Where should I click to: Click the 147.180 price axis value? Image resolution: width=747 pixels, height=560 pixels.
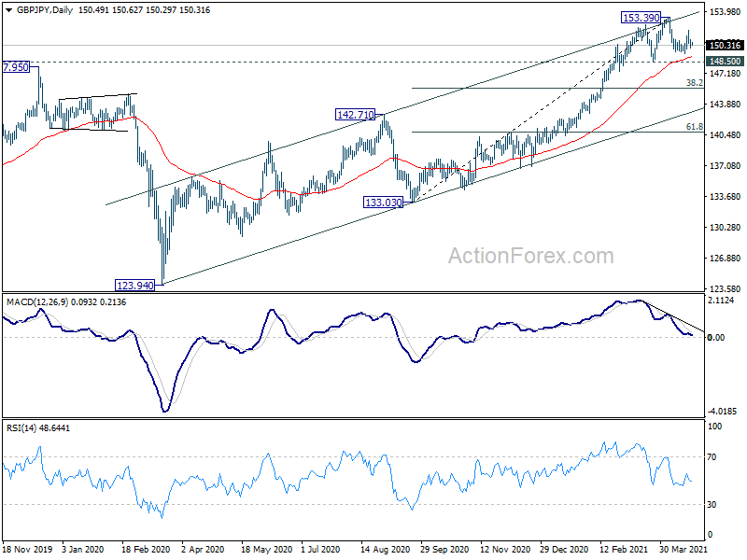point(726,74)
